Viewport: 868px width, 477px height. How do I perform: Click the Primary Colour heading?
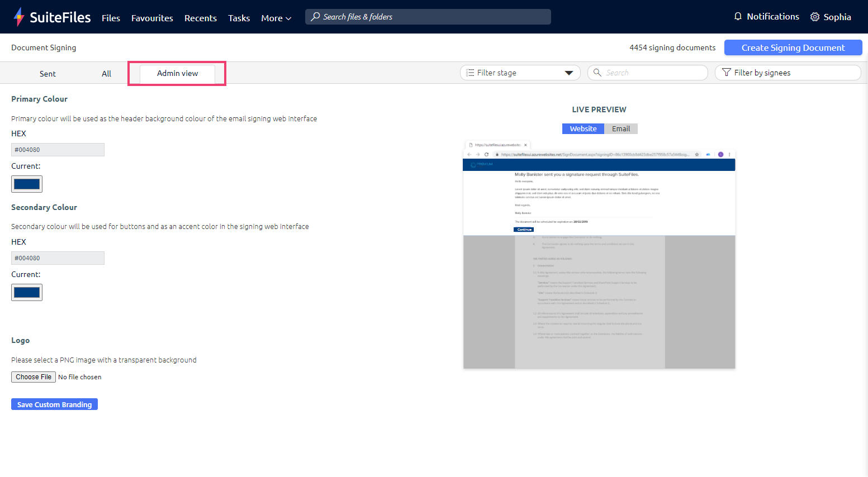coord(39,99)
